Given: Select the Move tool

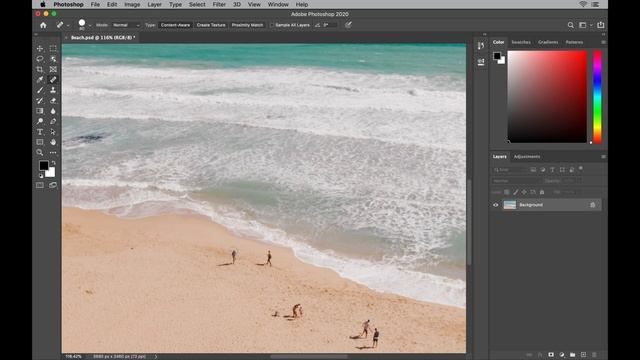Looking at the screenshot, I should (40, 49).
